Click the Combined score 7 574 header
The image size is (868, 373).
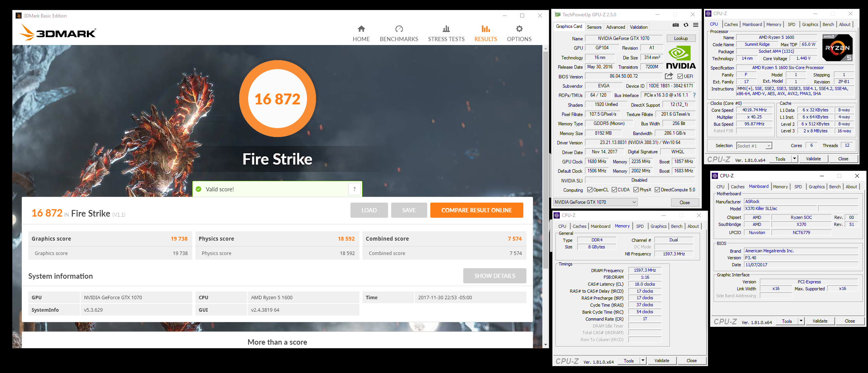444,239
